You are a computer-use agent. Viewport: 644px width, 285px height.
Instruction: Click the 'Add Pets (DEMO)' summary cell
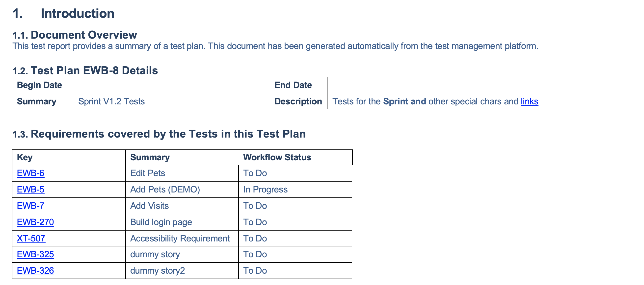tap(165, 189)
